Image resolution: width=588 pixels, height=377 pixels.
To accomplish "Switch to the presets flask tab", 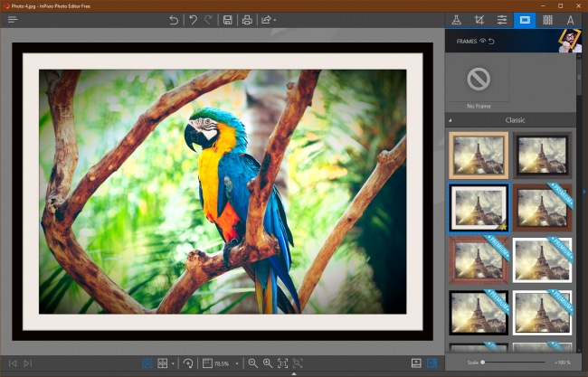I will pyautogui.click(x=456, y=20).
